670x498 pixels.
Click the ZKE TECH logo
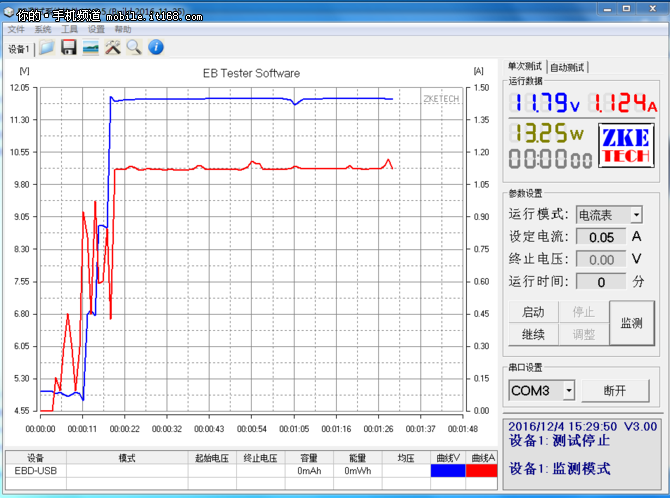click(625, 145)
